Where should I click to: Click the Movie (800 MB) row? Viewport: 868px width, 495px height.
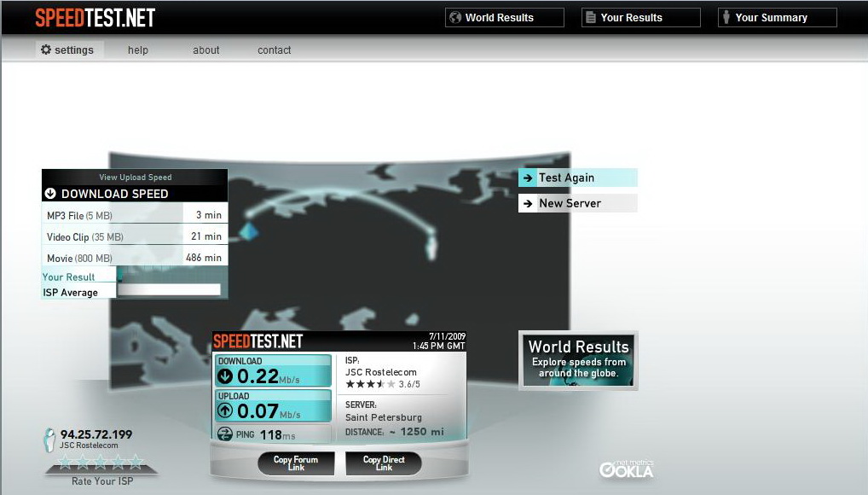[135, 258]
